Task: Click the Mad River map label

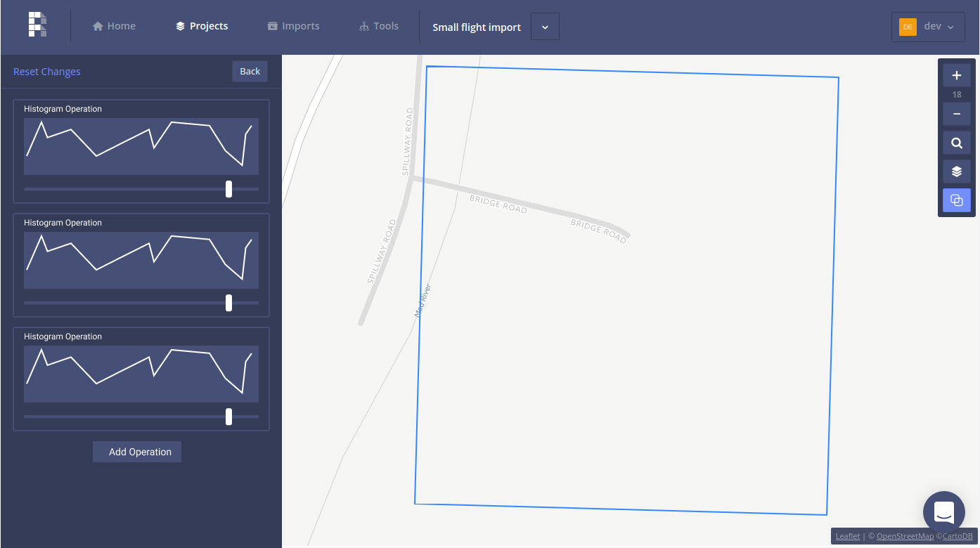Action: (x=423, y=301)
